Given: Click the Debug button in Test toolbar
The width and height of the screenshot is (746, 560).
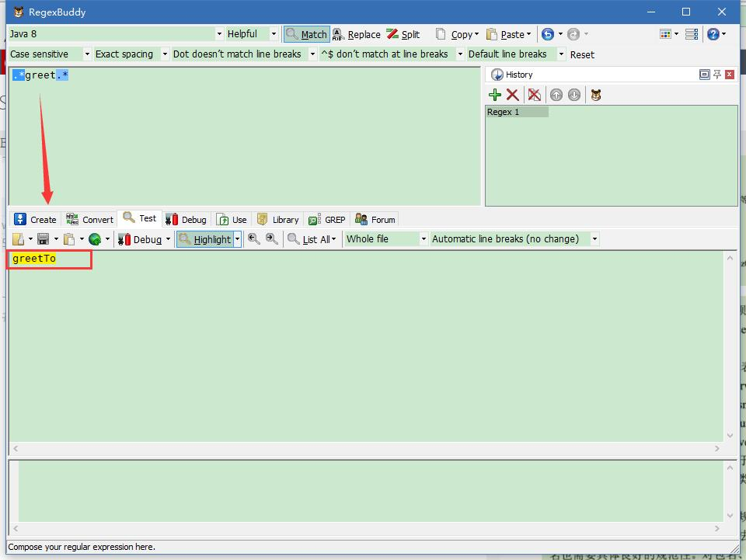Looking at the screenshot, I should tap(140, 239).
